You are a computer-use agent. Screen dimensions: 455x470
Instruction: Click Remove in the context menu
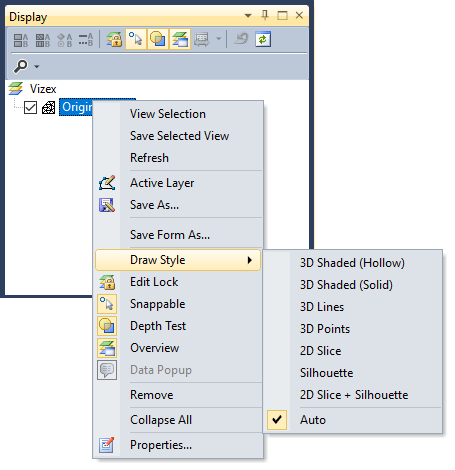click(151, 395)
